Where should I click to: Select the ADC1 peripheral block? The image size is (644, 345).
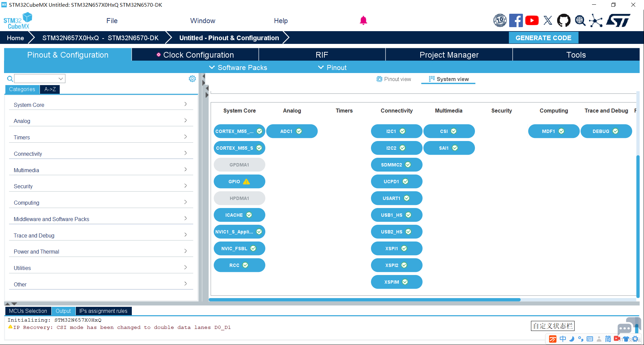point(292,131)
